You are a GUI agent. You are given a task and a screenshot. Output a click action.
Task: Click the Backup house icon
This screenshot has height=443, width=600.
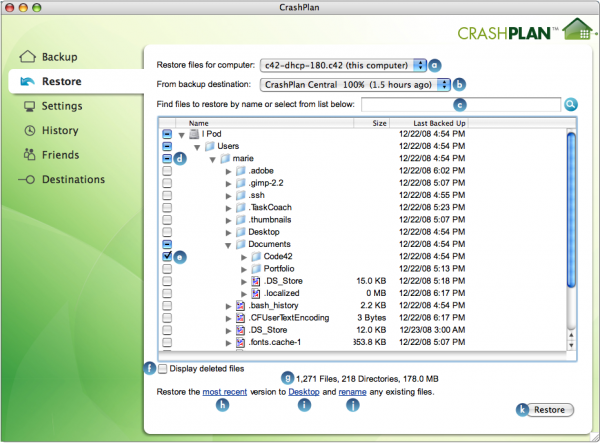(x=28, y=57)
